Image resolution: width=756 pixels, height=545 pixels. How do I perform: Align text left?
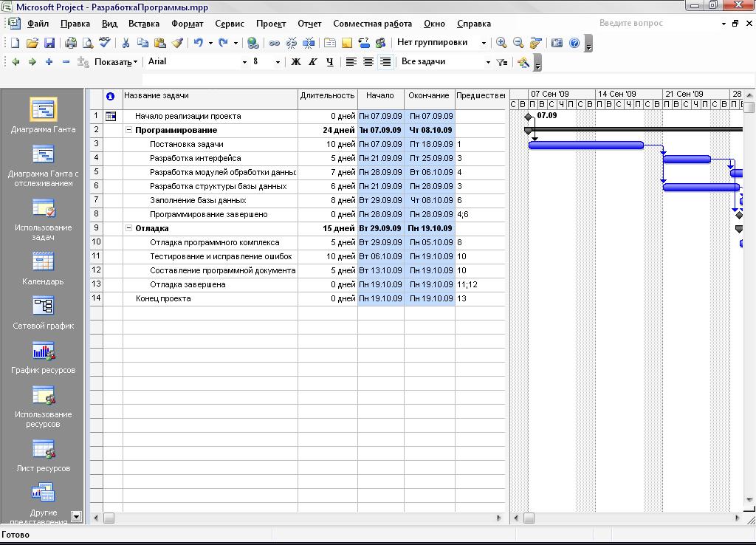click(351, 62)
